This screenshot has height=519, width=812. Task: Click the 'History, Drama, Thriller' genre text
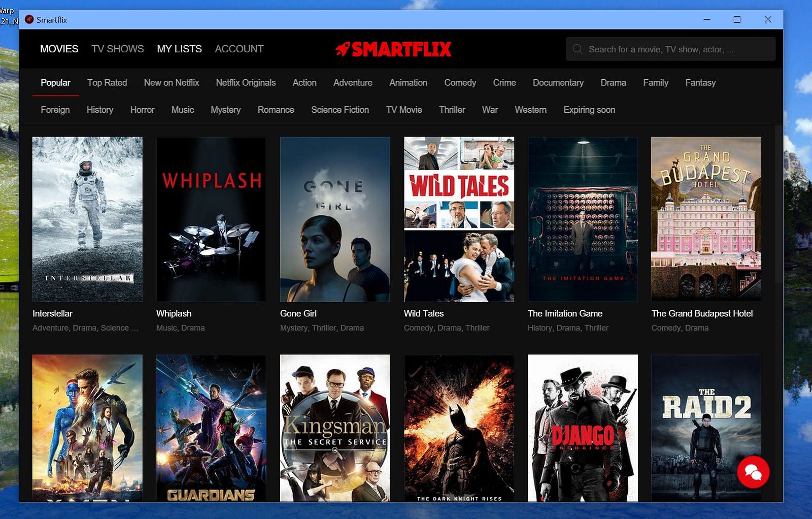[568, 328]
